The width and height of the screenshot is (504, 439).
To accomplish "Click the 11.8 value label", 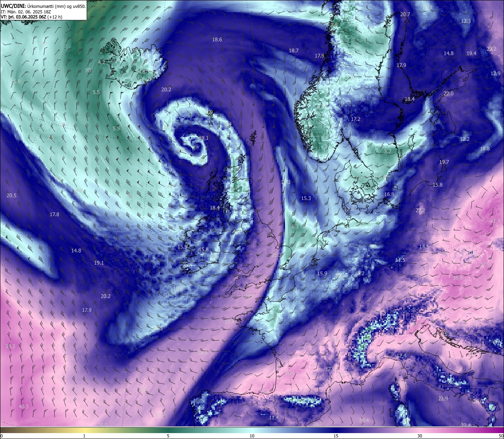I will click(x=485, y=148).
